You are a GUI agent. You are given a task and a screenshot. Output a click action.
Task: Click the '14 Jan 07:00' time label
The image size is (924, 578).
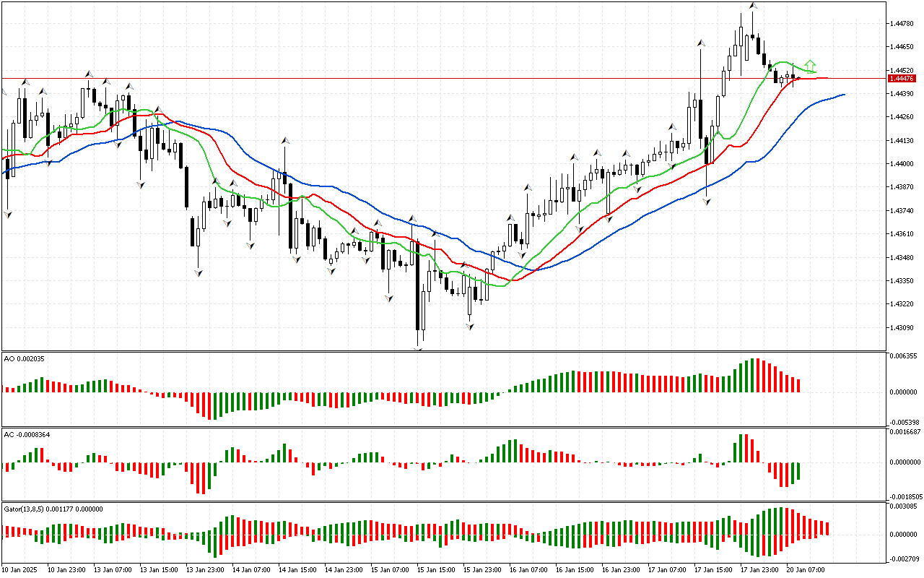(251, 570)
